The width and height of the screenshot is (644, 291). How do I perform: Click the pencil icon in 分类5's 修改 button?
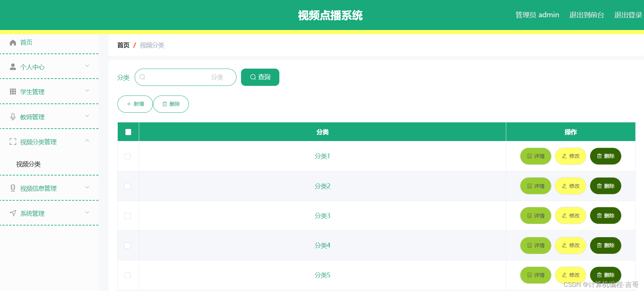point(564,275)
